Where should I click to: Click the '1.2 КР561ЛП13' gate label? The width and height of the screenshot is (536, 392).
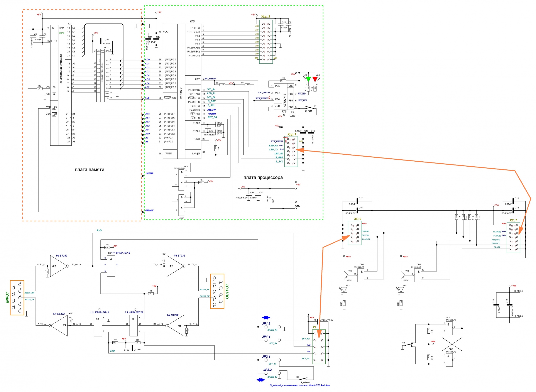[x=99, y=313]
